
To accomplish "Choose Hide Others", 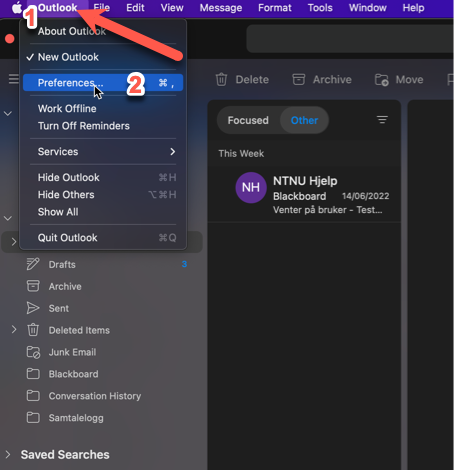I will click(x=103, y=195).
